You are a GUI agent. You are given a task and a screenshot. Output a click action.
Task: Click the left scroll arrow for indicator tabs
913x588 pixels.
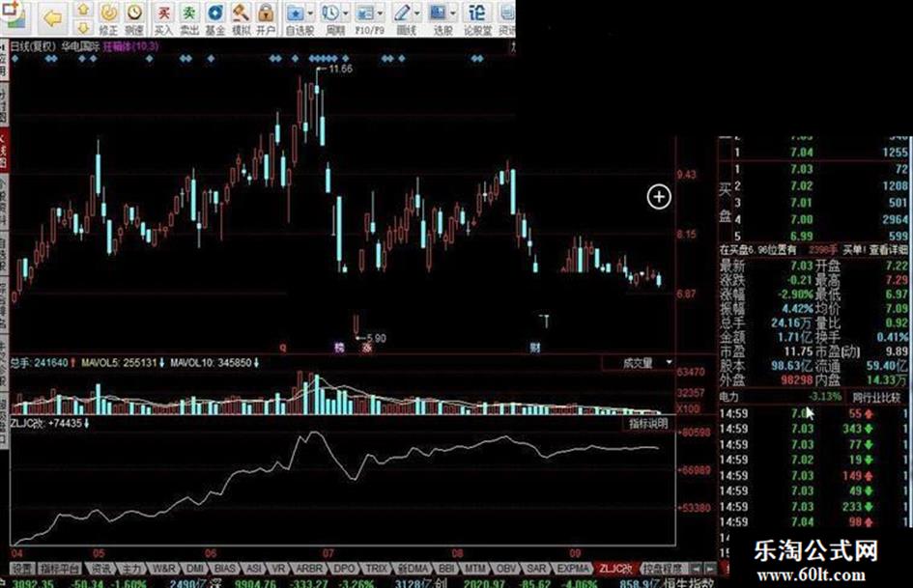tap(697, 568)
